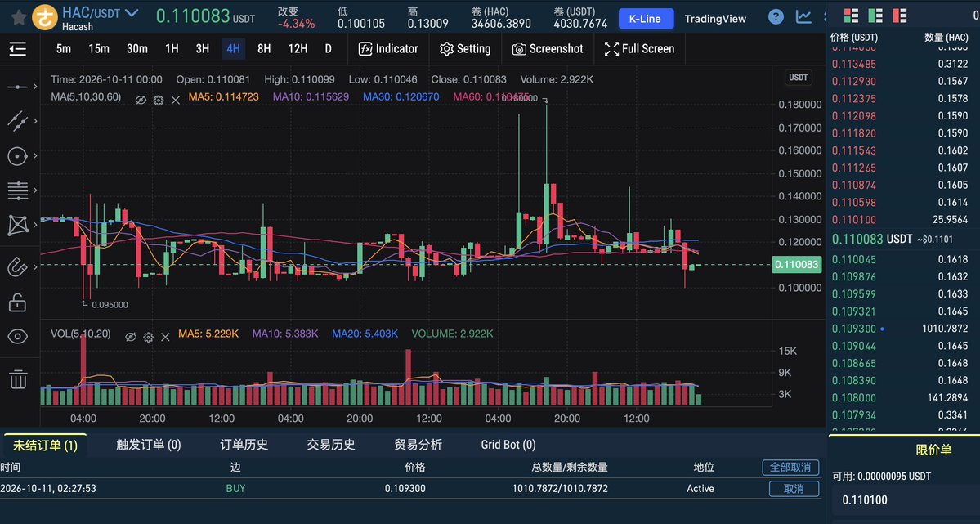
Task: Show bids-only order book layout
Action: [x=875, y=16]
